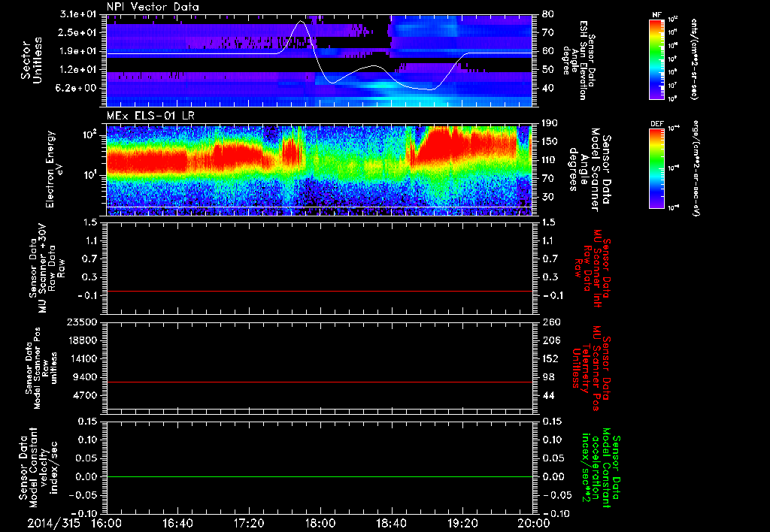Image resolution: width=770 pixels, height=532 pixels.
Task: Click the "260" Telemetry tick value
Action: tap(550, 322)
